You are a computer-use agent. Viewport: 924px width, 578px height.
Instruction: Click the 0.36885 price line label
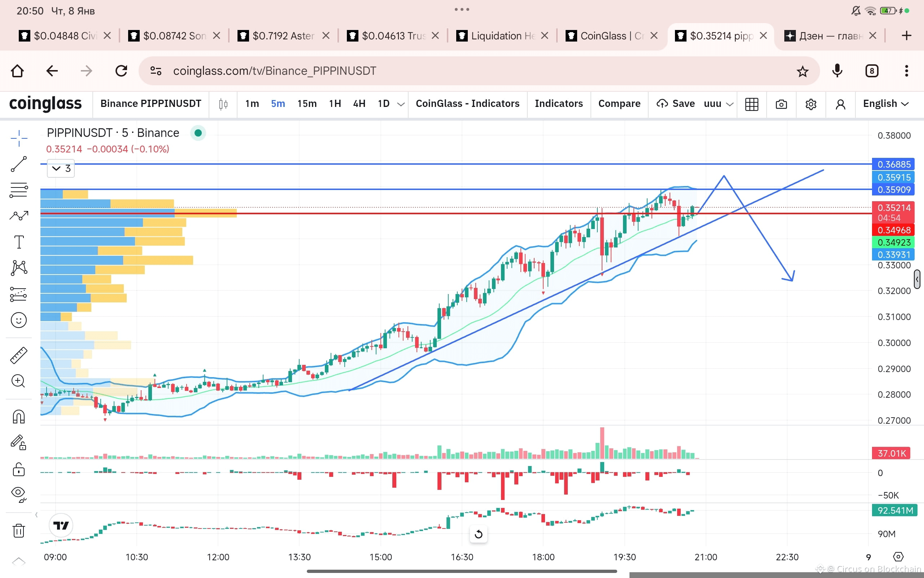tap(893, 164)
